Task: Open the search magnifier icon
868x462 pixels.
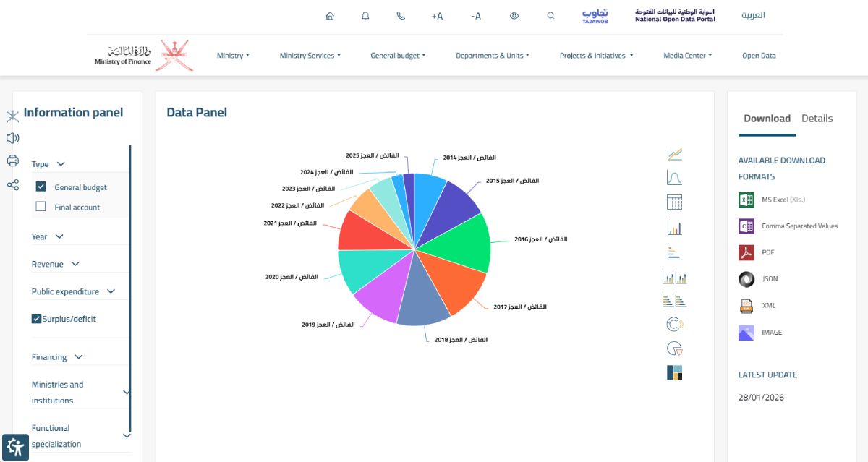Action: pyautogui.click(x=551, y=16)
